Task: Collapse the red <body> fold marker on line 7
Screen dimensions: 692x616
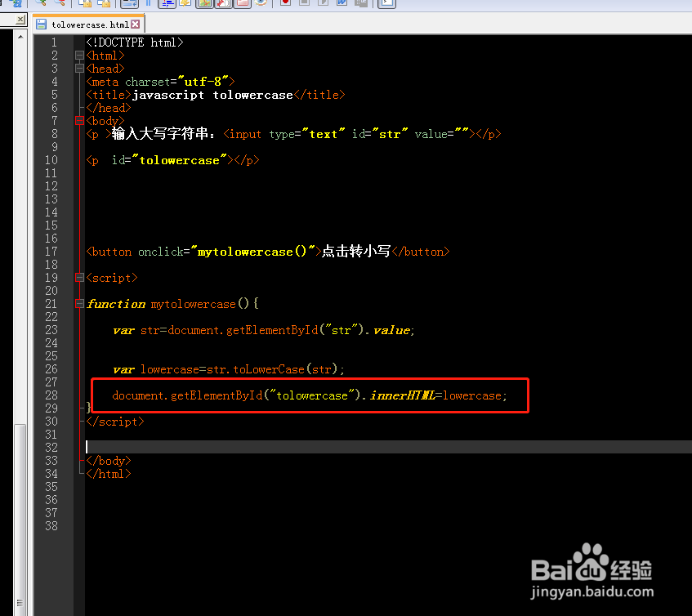Action: (x=79, y=120)
